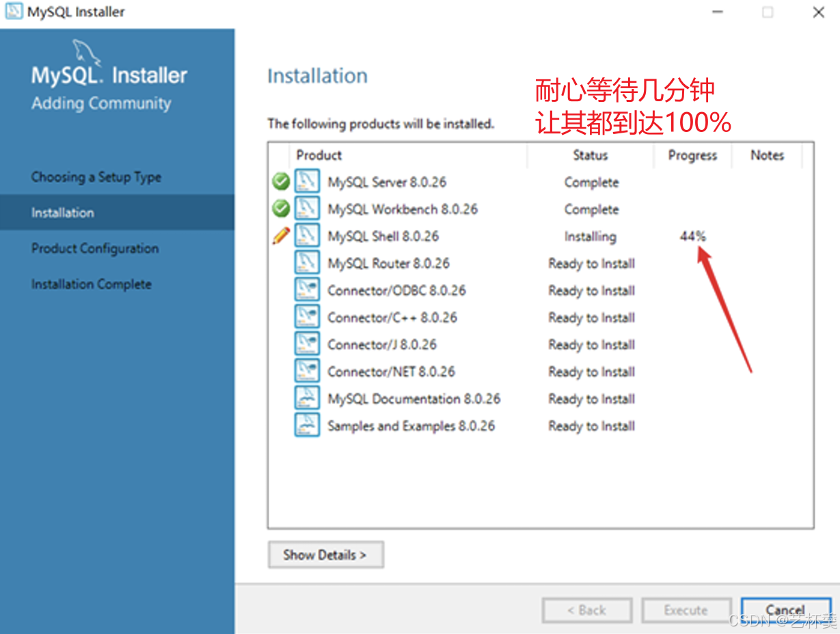The image size is (840, 634).
Task: Click the MySQL Server 8.0.26 product icon
Action: coord(307,181)
